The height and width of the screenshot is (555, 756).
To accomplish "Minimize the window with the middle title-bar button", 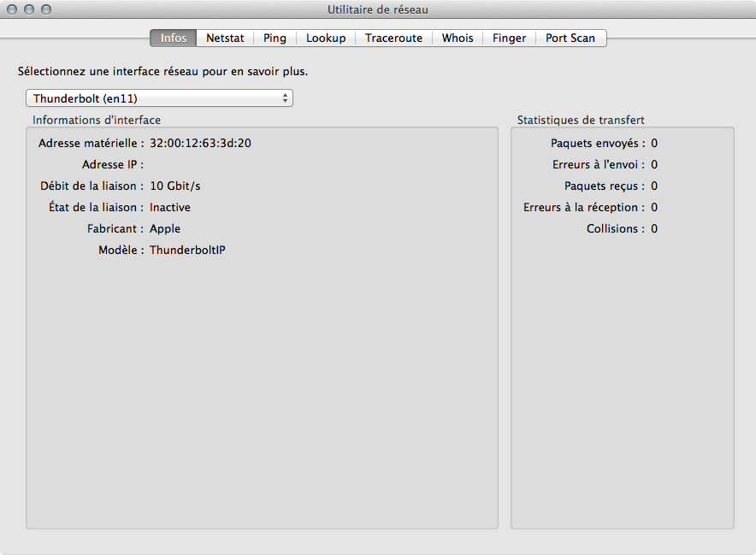I will 30,10.
